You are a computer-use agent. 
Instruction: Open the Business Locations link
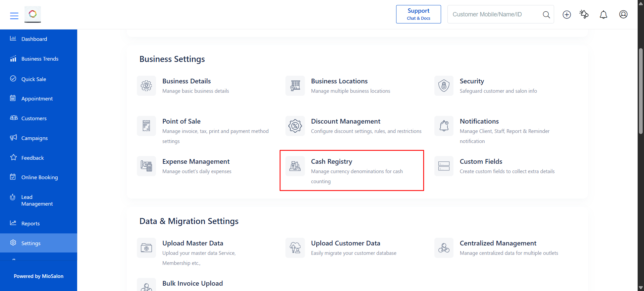coord(339,81)
